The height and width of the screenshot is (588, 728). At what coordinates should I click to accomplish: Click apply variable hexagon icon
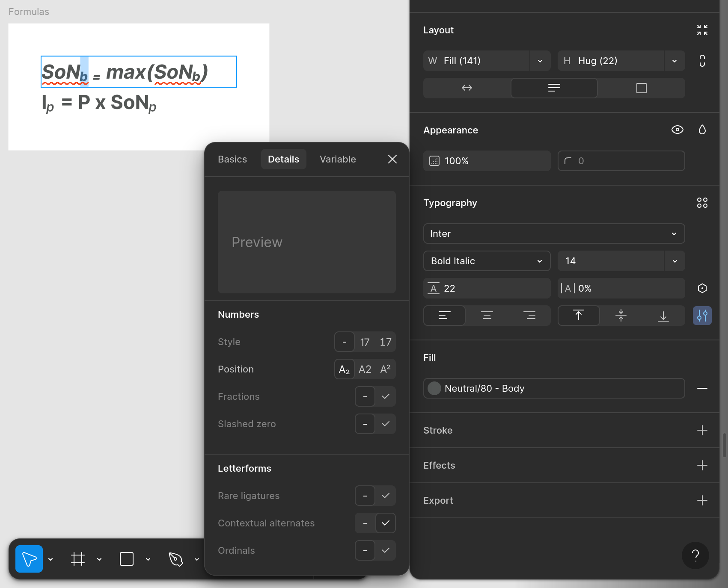702,288
